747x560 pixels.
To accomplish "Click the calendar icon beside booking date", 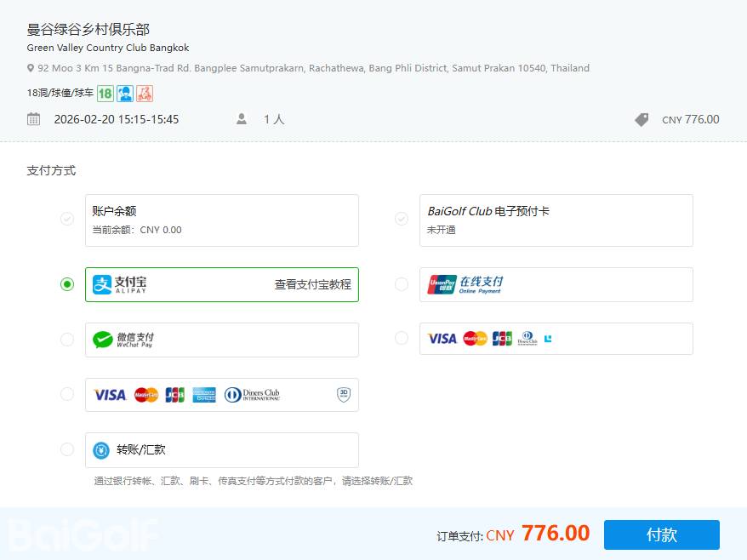I will pyautogui.click(x=33, y=119).
